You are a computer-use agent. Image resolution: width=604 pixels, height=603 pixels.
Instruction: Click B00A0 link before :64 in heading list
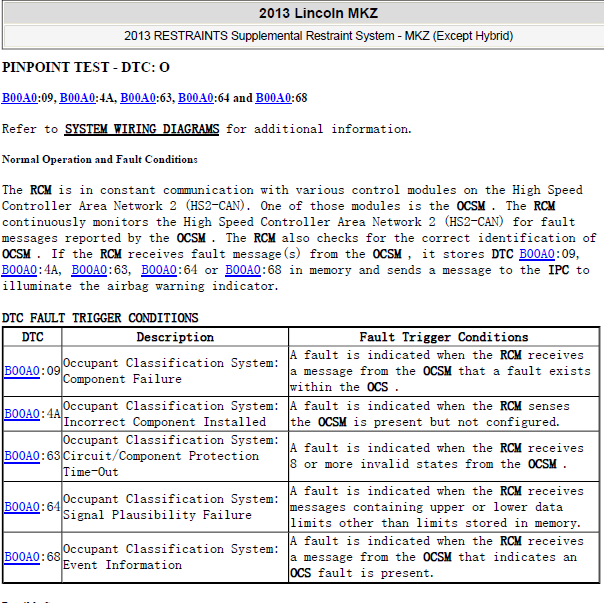196,98
